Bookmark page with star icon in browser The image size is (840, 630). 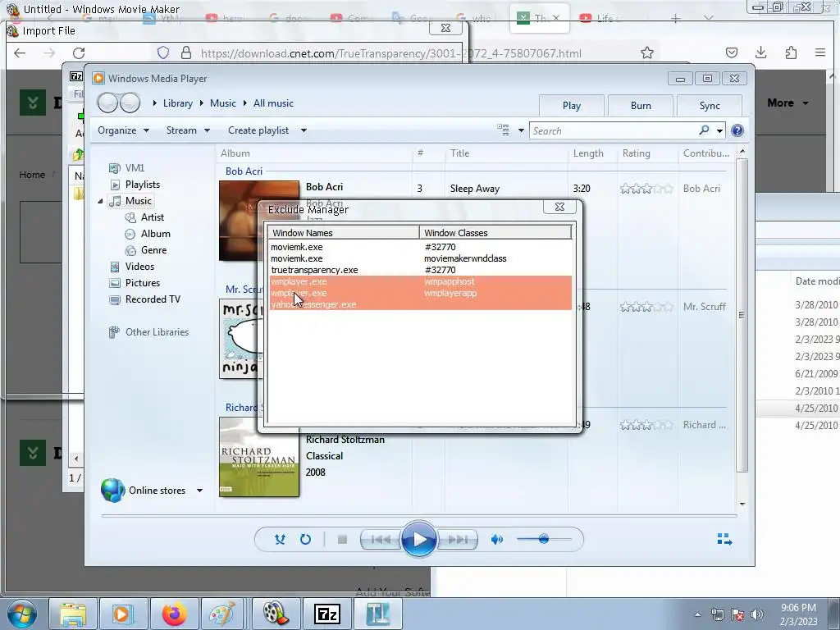pos(647,52)
